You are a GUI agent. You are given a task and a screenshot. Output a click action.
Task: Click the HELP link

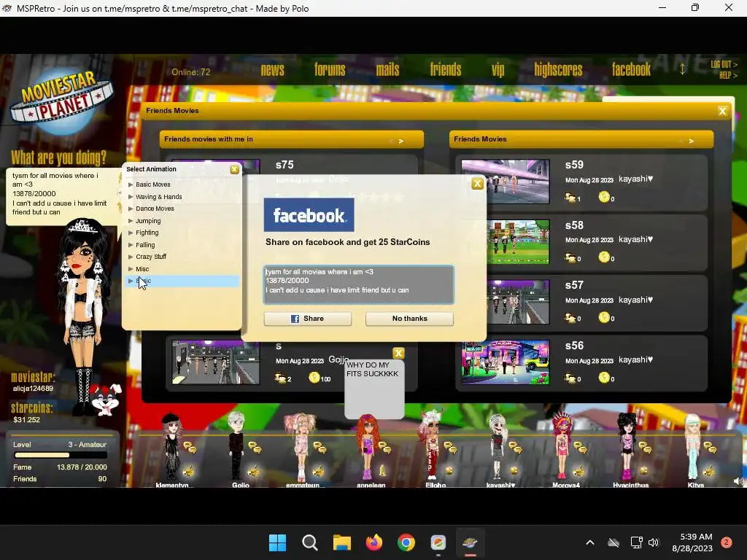click(x=728, y=75)
